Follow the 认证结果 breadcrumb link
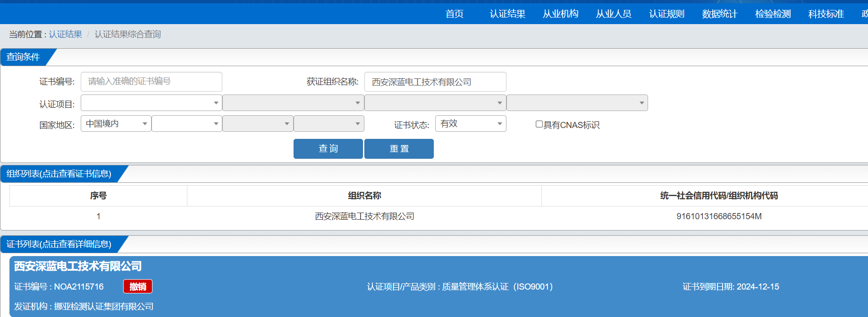 [65, 34]
